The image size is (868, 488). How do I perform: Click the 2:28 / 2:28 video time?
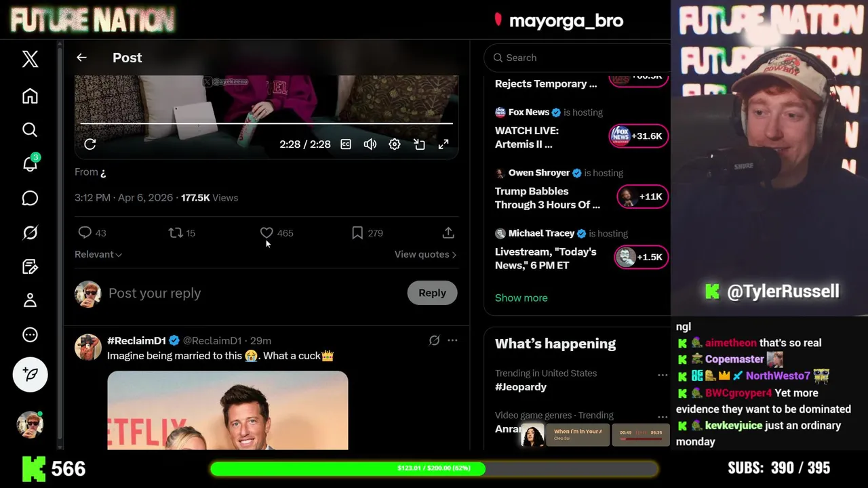tap(305, 144)
